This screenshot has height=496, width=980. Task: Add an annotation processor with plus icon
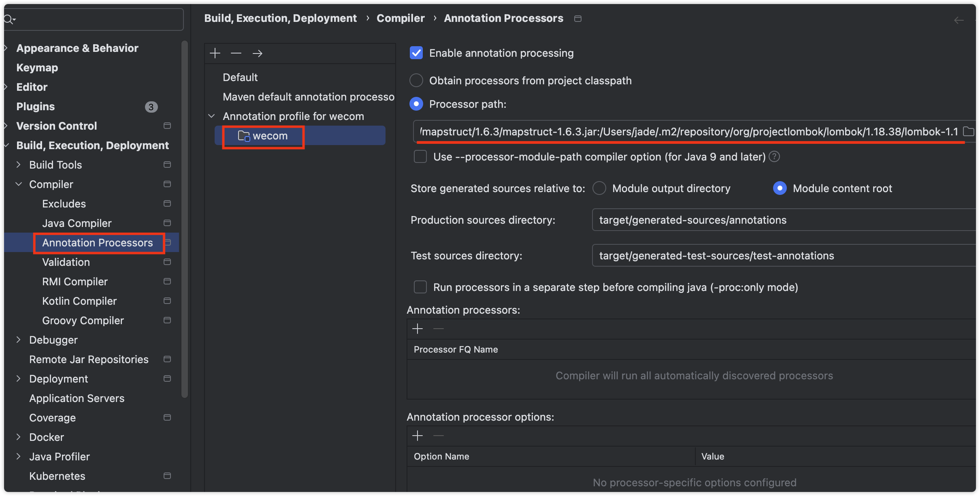point(418,329)
